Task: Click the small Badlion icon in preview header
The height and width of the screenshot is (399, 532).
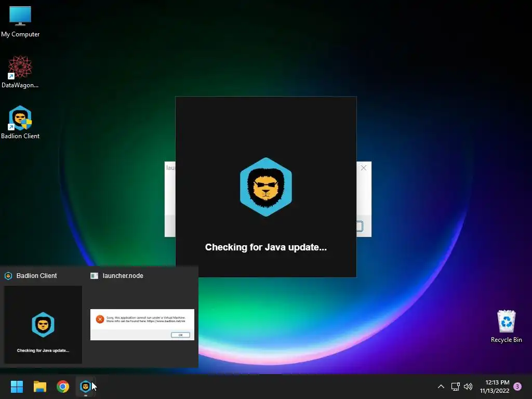Action: [x=8, y=276]
